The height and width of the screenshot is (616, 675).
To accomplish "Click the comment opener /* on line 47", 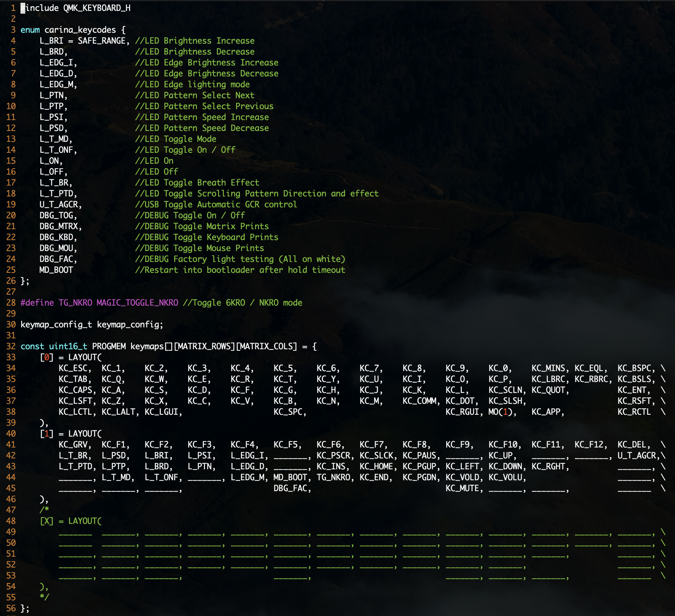I will coord(44,510).
